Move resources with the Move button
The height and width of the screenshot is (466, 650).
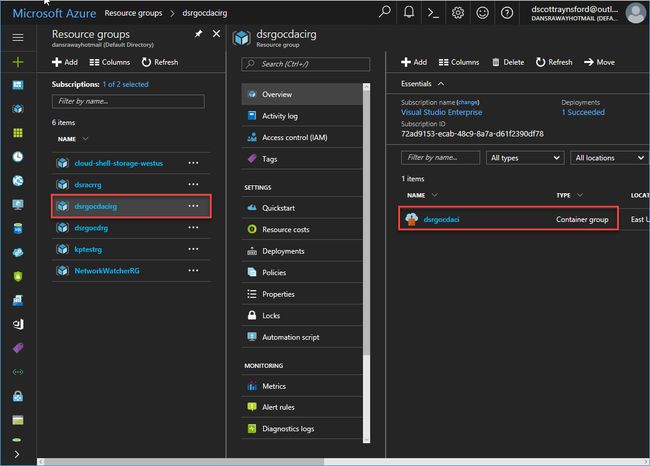(599, 62)
